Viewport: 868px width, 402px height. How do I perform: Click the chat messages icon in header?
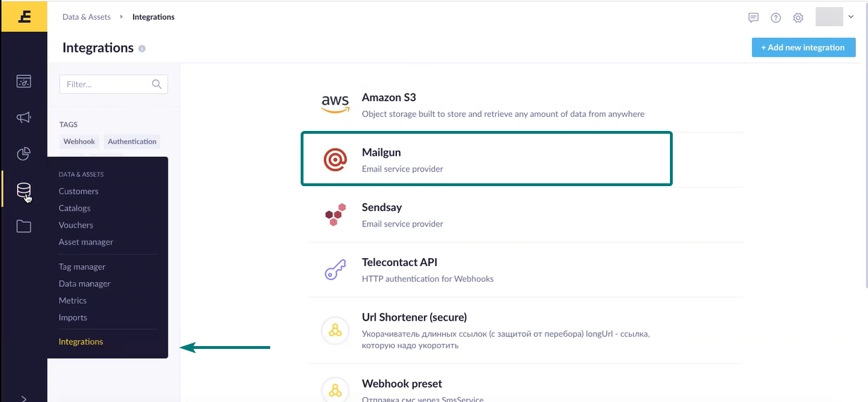(x=753, y=18)
